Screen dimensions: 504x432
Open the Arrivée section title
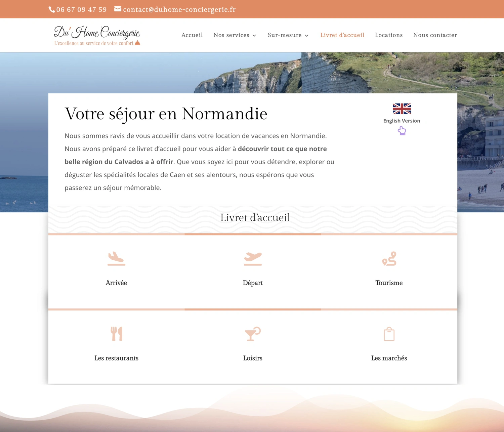tap(116, 283)
